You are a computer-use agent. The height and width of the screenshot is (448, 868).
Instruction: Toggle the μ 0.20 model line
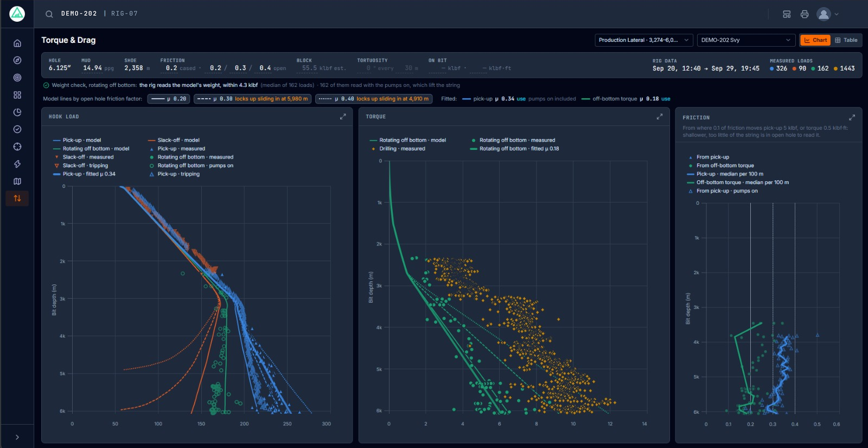click(x=169, y=99)
